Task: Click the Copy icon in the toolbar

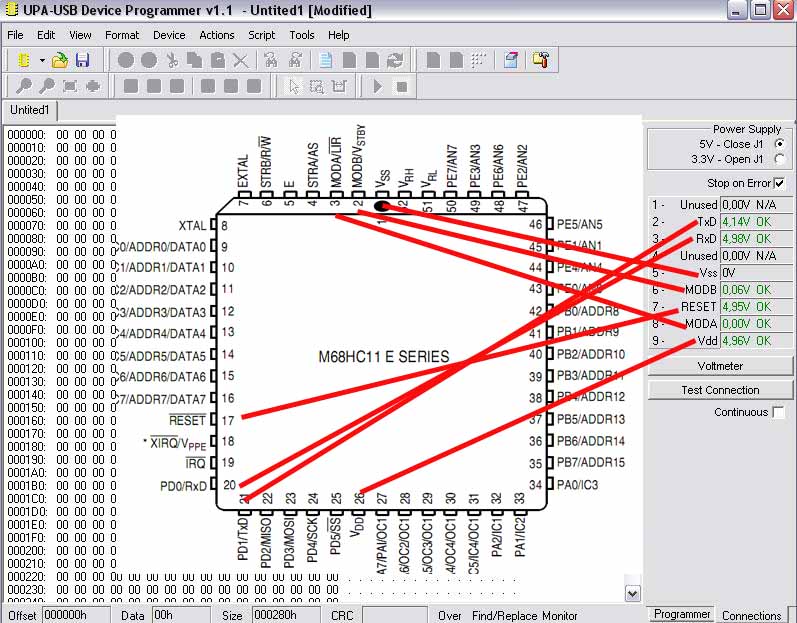Action: (x=195, y=60)
